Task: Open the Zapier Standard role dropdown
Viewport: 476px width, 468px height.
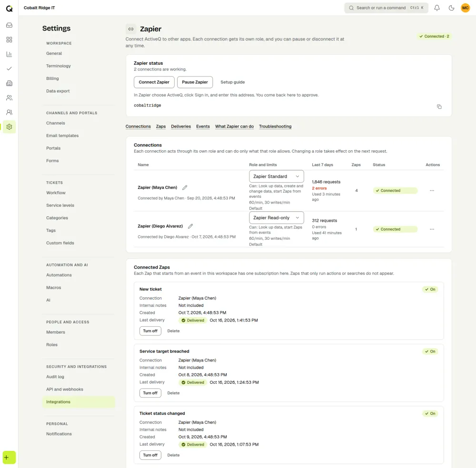Action: [x=276, y=176]
